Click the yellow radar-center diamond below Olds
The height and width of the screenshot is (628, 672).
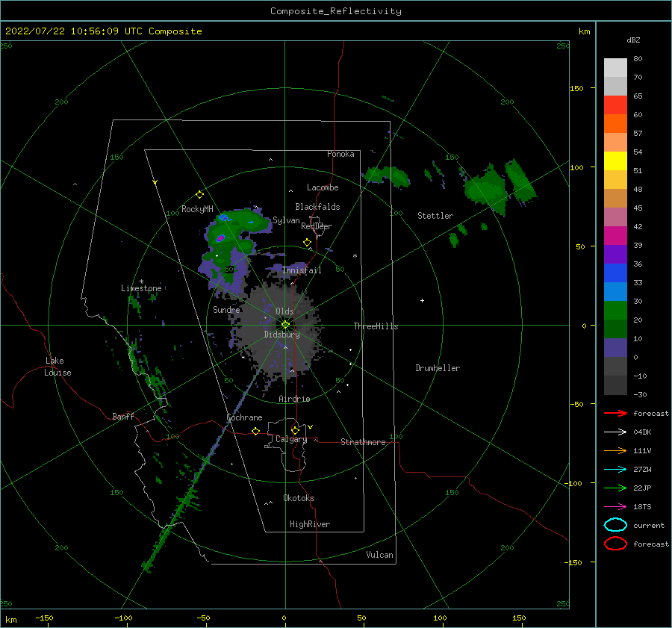click(285, 325)
